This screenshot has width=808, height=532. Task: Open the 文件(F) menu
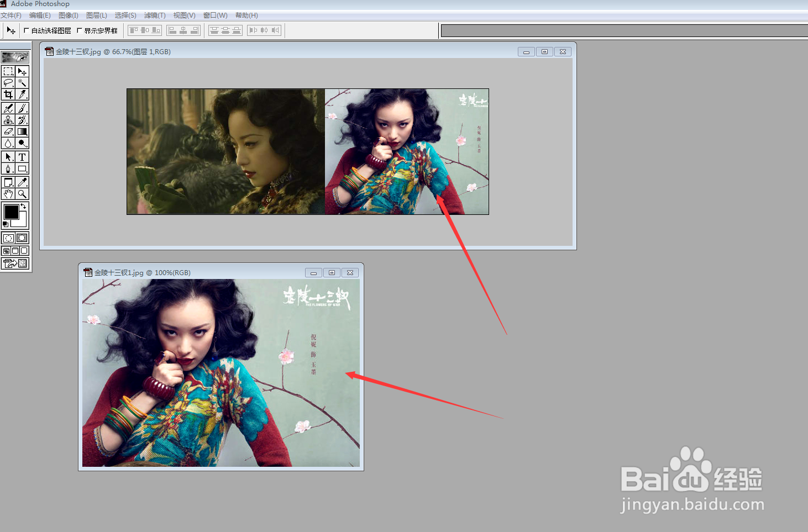pyautogui.click(x=11, y=15)
